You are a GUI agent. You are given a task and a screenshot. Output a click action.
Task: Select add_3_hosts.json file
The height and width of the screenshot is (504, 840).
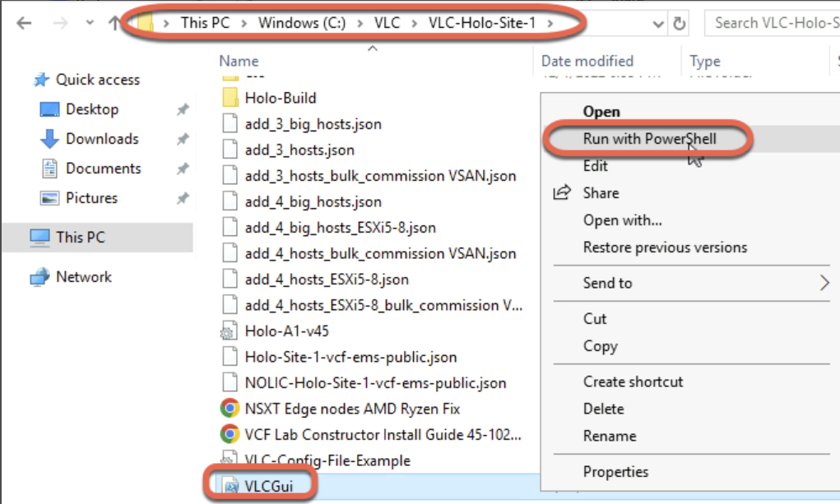point(299,150)
